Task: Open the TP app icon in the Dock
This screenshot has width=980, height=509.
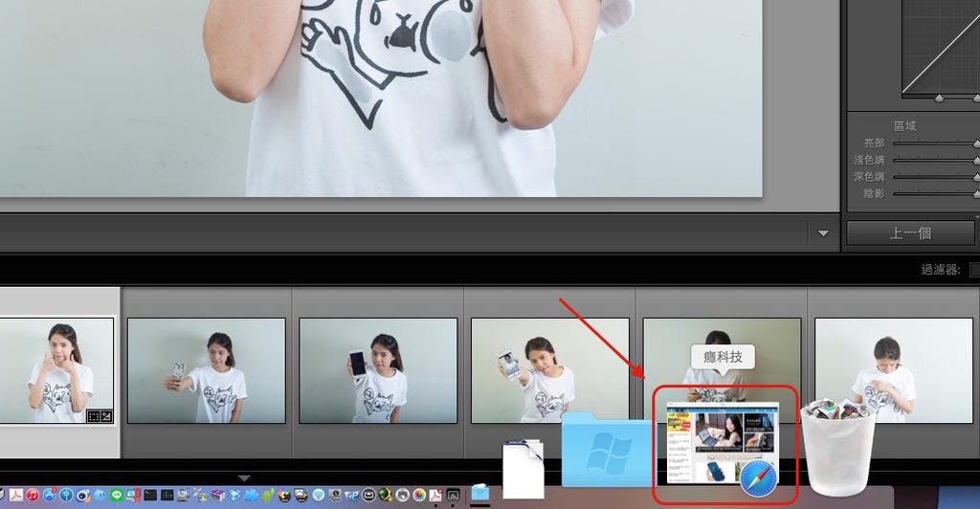Action: pyautogui.click(x=352, y=496)
